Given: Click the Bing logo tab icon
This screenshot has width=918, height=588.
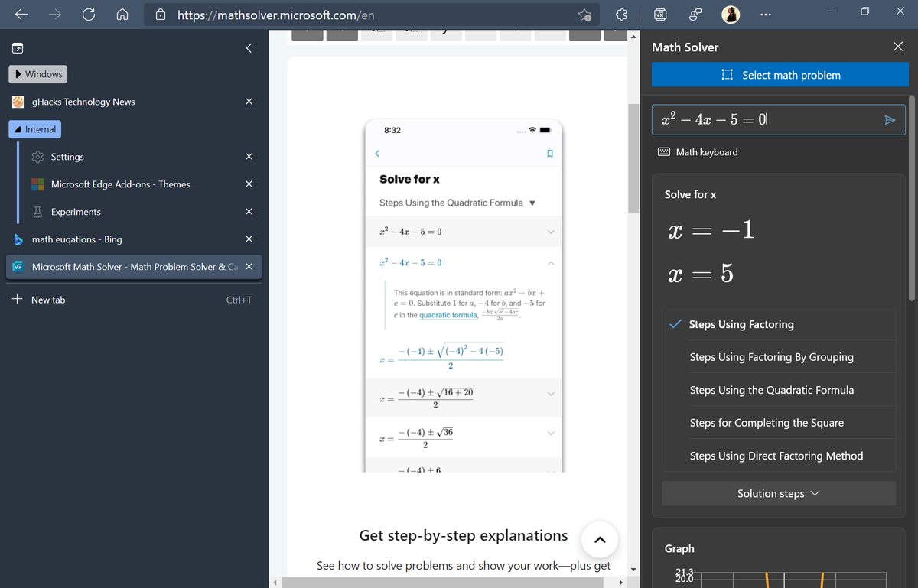Looking at the screenshot, I should pyautogui.click(x=18, y=239).
